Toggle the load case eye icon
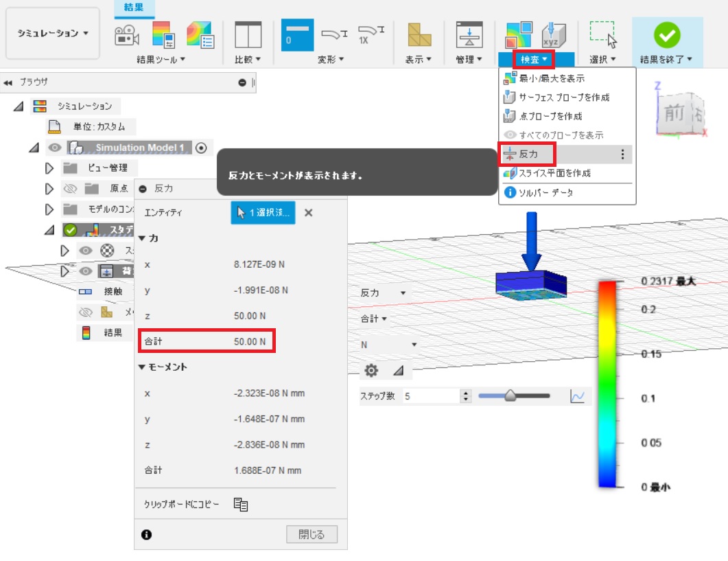This screenshot has height=561, width=728. point(86,271)
